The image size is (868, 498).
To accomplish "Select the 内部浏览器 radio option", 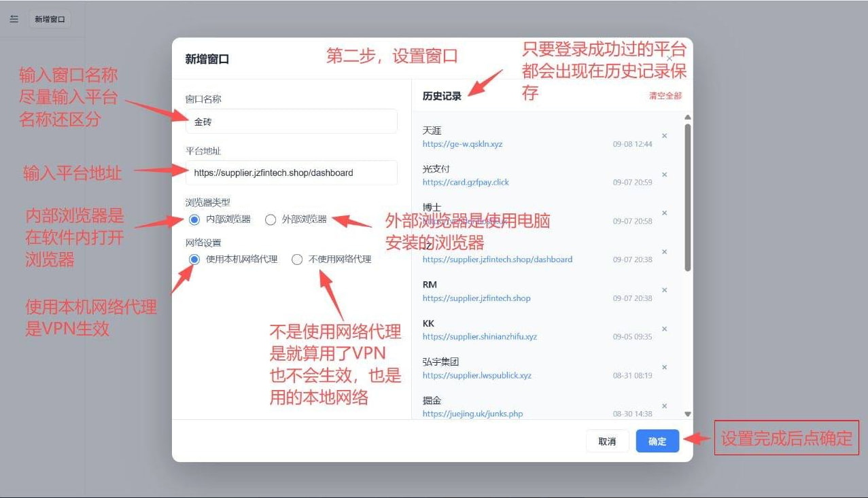I will coord(194,219).
